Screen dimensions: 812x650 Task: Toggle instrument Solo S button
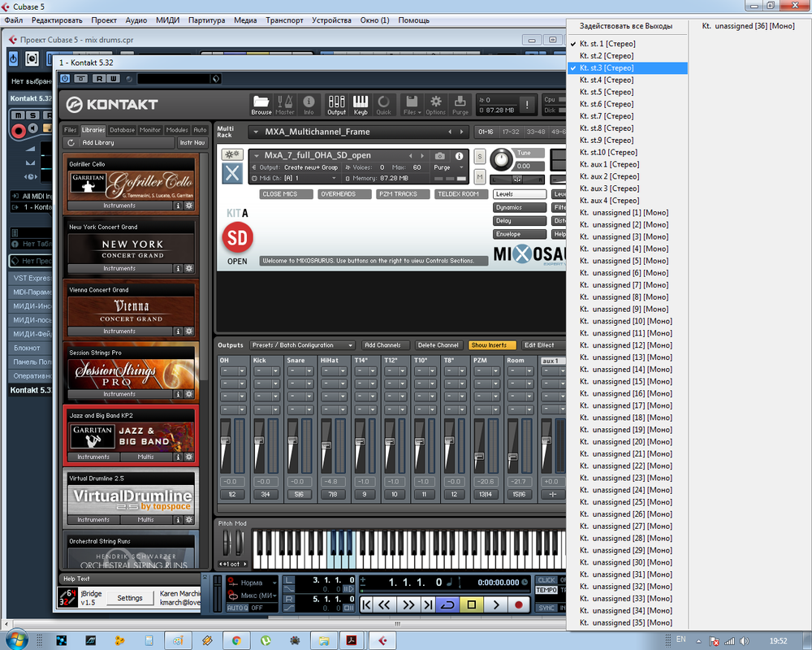(480, 157)
